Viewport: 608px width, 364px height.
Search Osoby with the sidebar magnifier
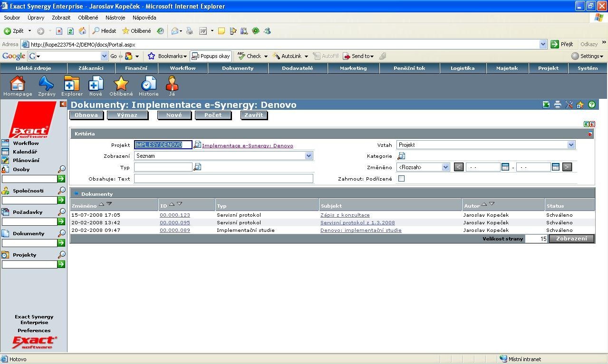[x=62, y=169]
